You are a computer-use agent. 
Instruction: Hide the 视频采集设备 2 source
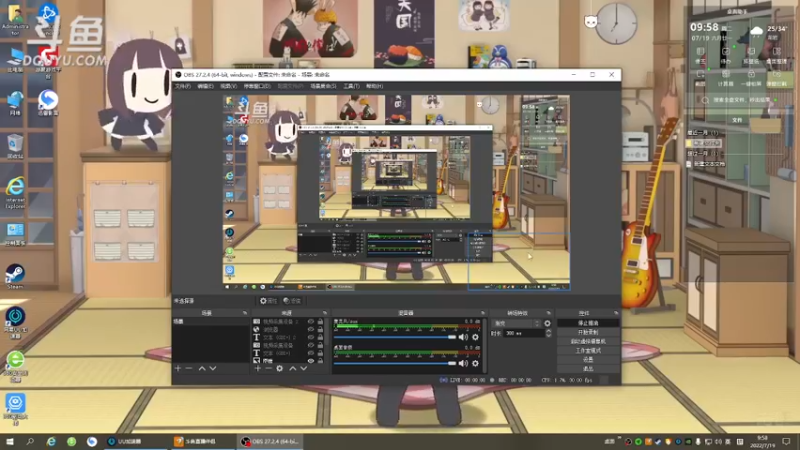pos(311,322)
